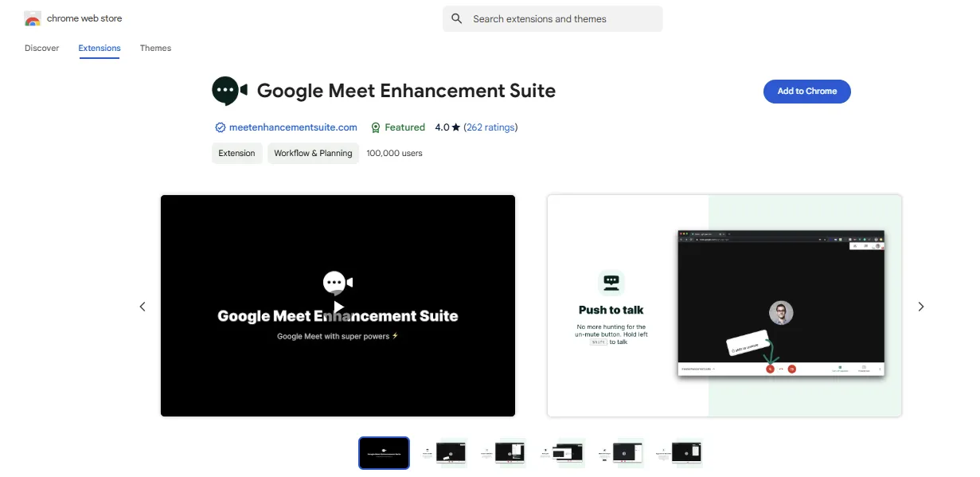Select the first video thumbnail in carousel

point(384,452)
